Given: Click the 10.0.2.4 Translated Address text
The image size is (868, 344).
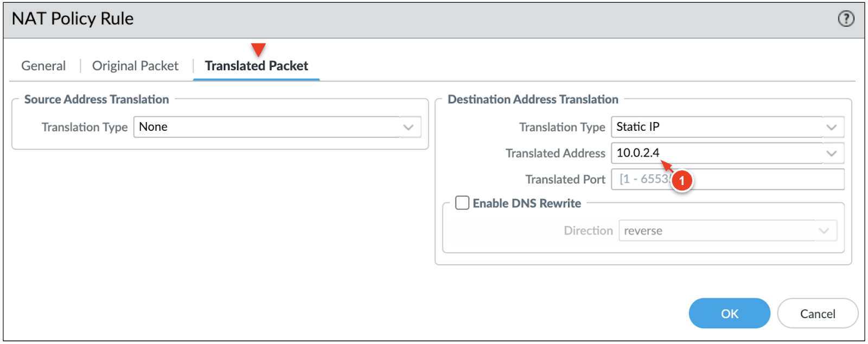Looking at the screenshot, I should tap(638, 153).
